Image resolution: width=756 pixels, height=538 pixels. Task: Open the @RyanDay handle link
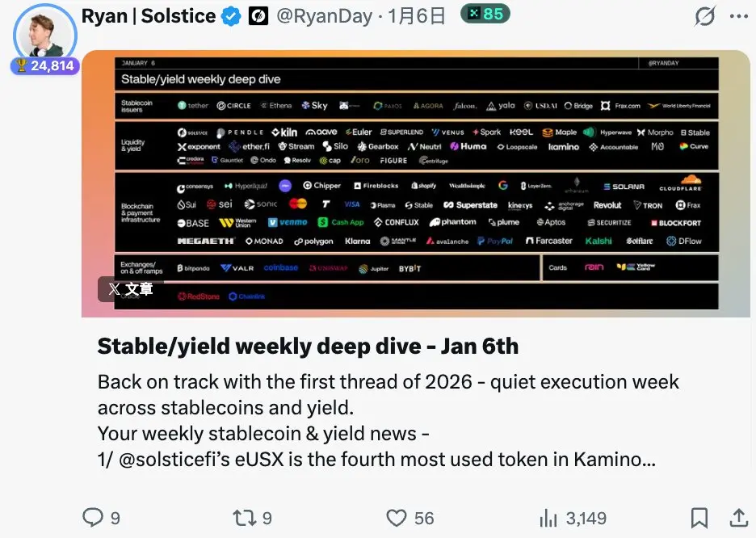[x=325, y=17]
